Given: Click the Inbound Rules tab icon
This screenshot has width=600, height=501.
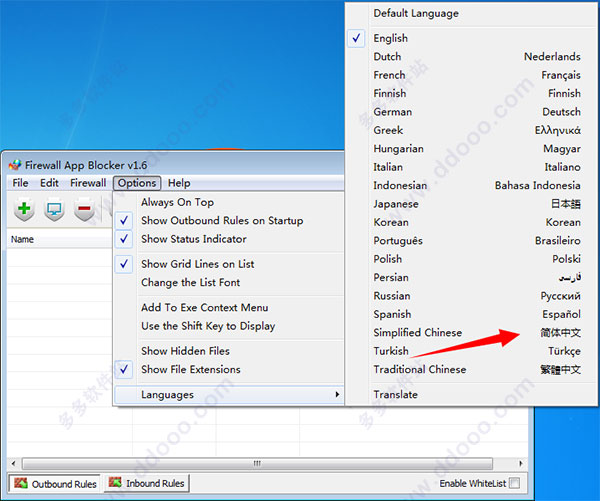Looking at the screenshot, I should point(115,482).
